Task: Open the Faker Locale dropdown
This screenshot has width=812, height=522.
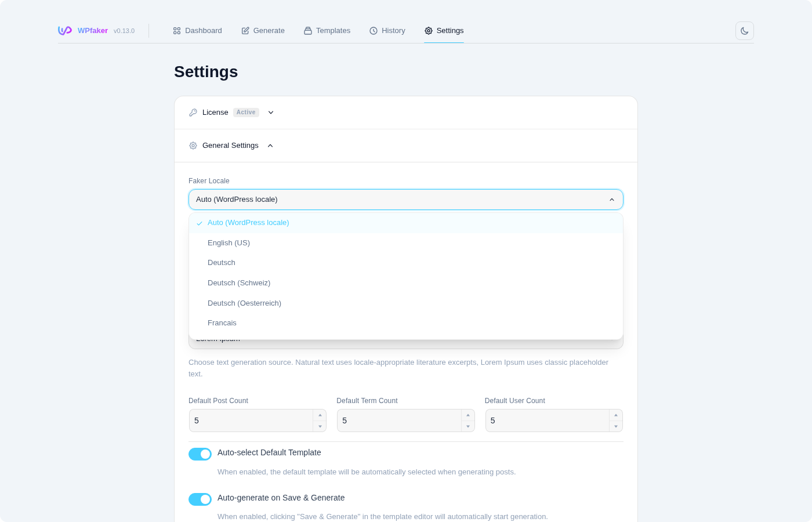Action: pyautogui.click(x=405, y=200)
